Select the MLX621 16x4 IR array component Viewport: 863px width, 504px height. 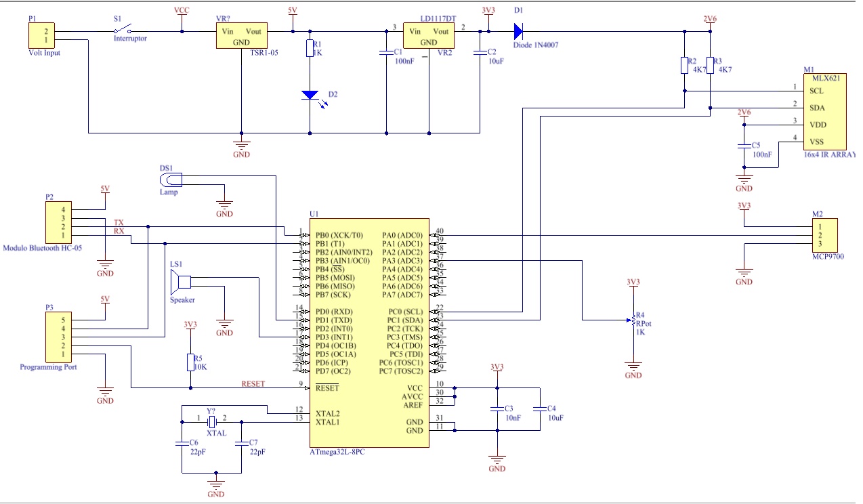point(823,112)
